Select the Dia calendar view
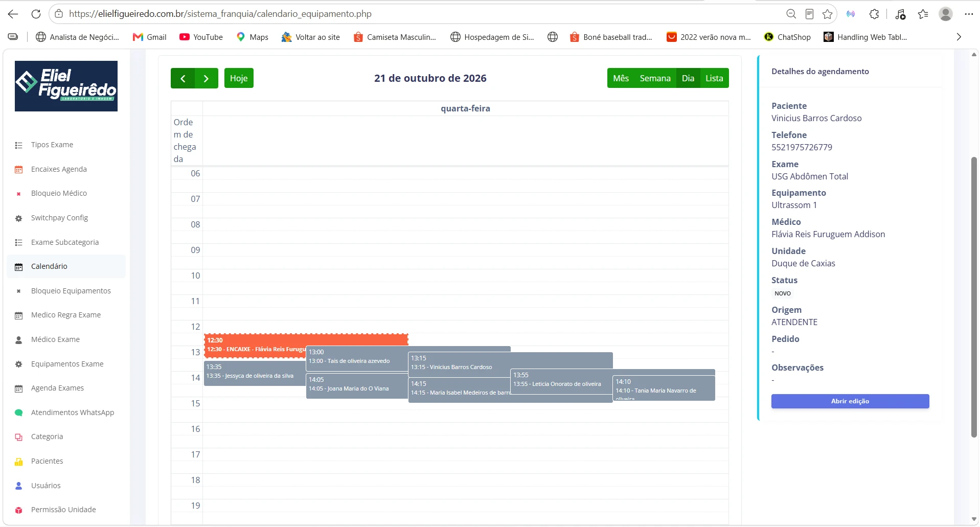The width and height of the screenshot is (980, 527). click(688, 78)
